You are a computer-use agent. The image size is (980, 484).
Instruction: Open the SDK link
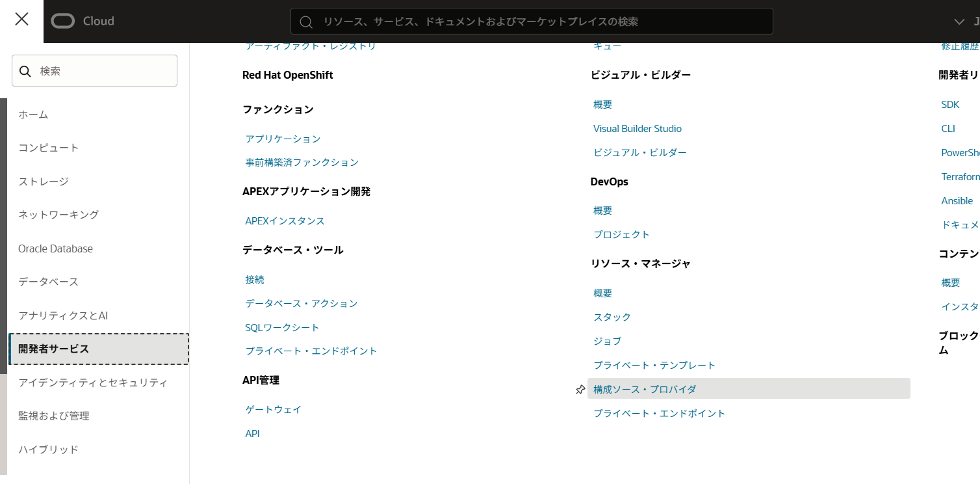coord(950,105)
